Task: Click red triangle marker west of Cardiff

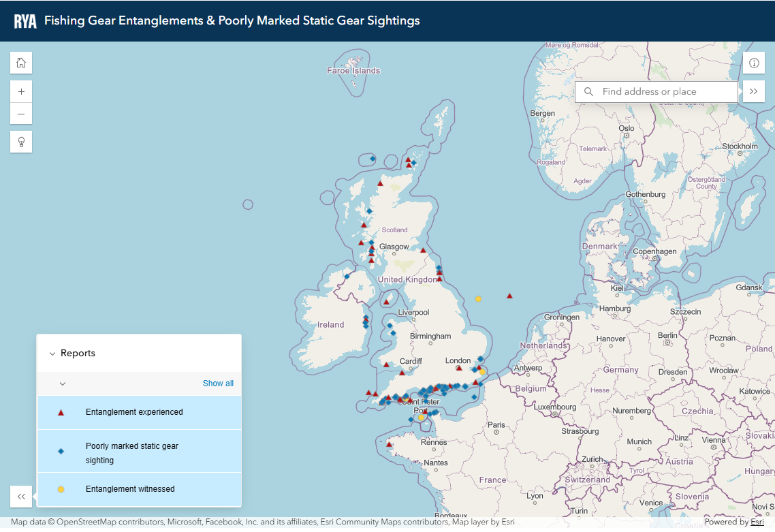Action: pos(387,364)
